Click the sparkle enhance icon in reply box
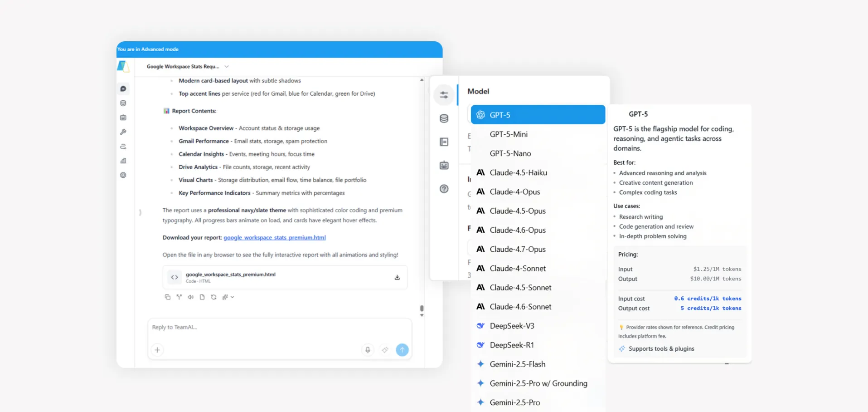This screenshot has height=412, width=868. (x=385, y=350)
